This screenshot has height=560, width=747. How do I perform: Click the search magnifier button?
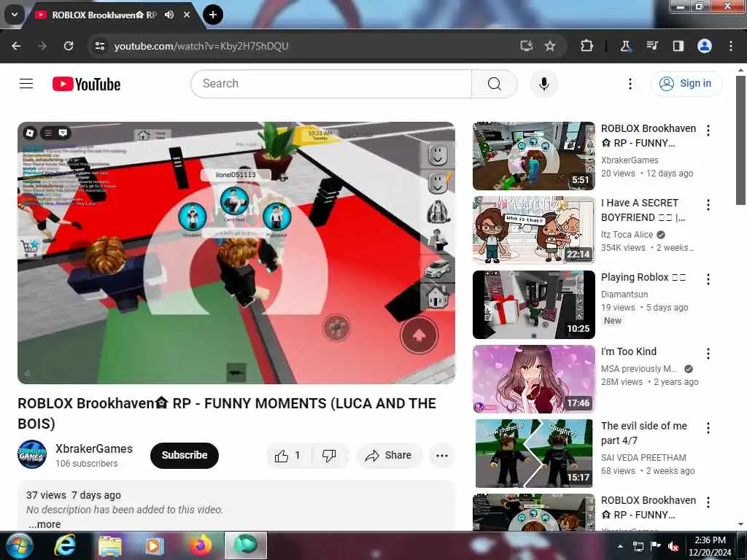tap(495, 84)
